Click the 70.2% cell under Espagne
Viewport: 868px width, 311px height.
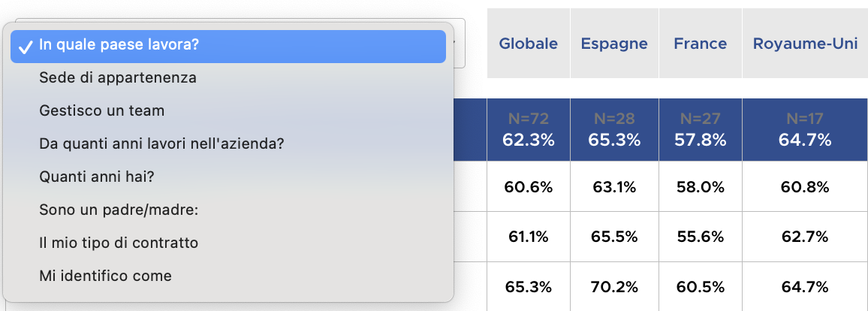coord(614,287)
